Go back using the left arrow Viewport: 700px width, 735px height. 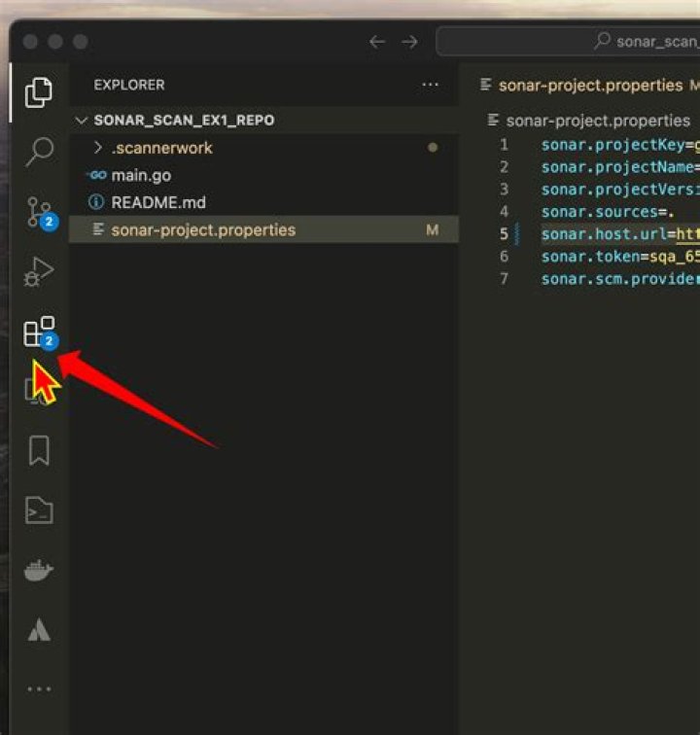(377, 42)
